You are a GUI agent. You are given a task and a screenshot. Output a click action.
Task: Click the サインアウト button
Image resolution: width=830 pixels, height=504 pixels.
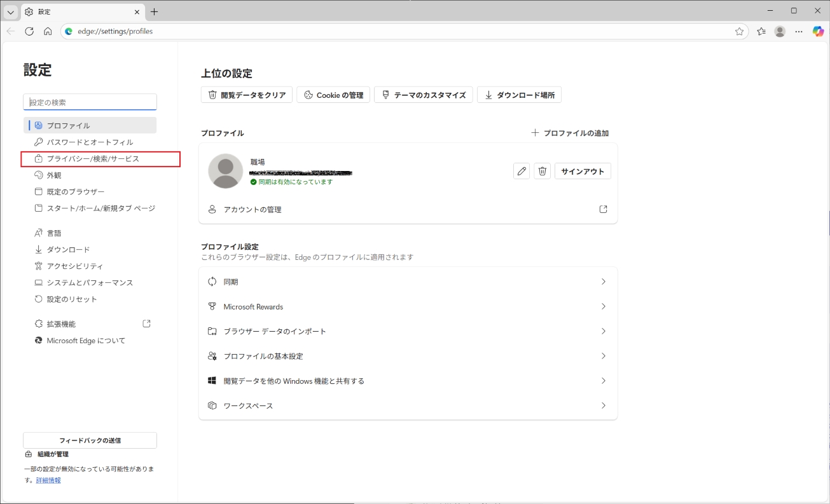(583, 171)
